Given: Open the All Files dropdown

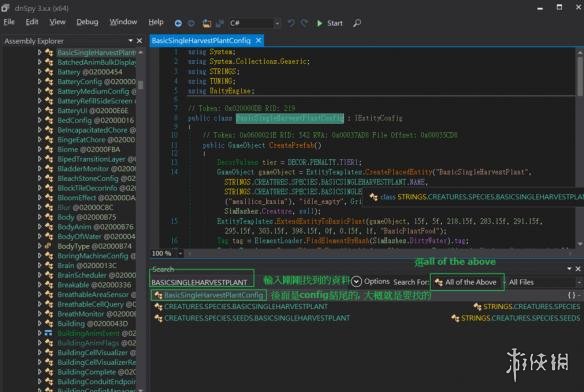Looking at the screenshot, I should [545, 282].
